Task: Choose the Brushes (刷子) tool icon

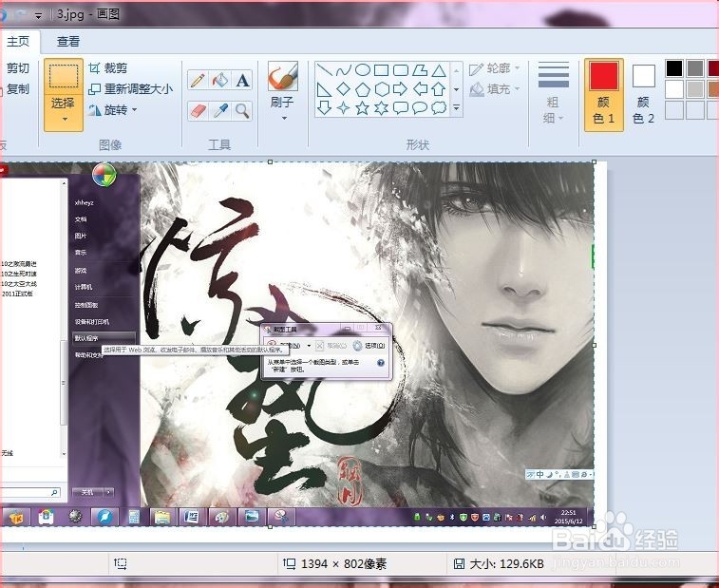Action: 282,77
